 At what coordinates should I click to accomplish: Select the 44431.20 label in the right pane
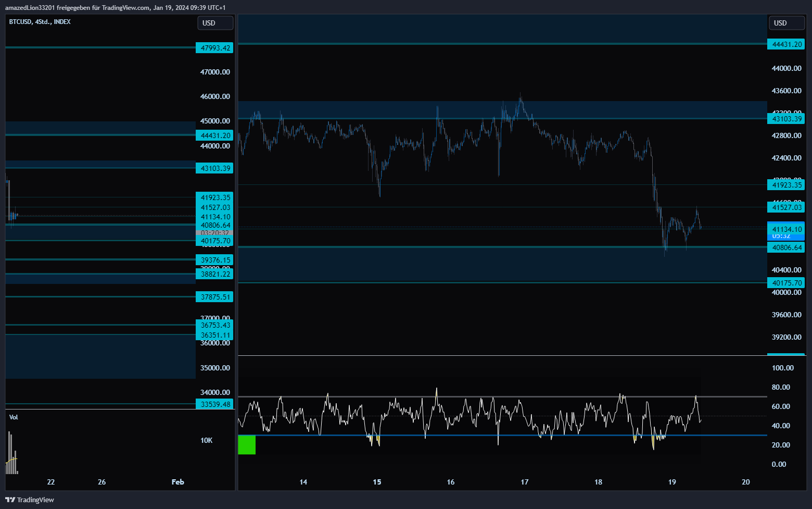[786, 44]
